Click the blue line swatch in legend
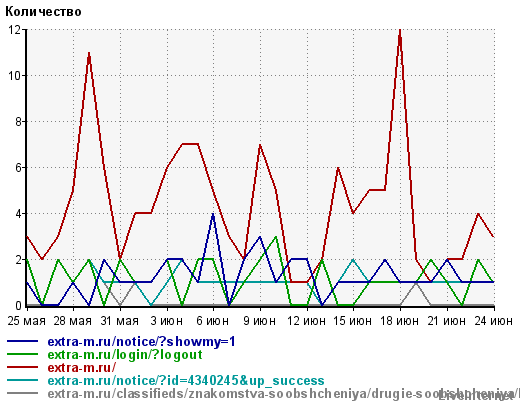Viewport: 520px width, 405px height. (23, 341)
